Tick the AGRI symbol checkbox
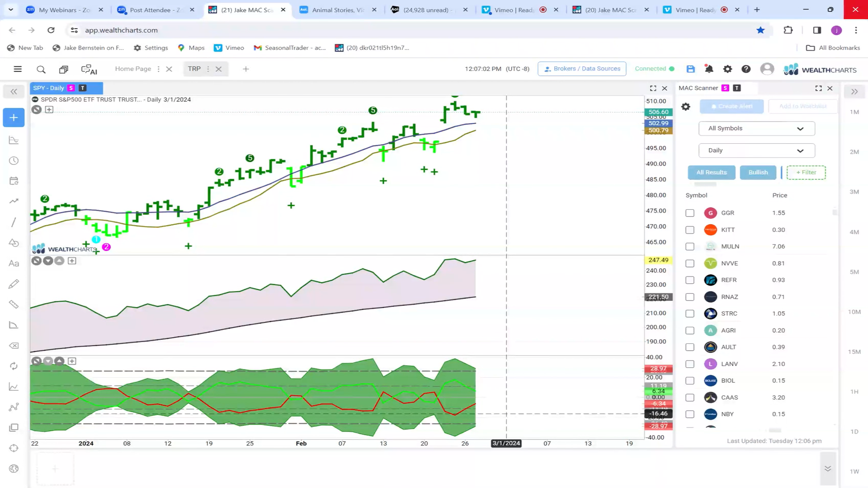The width and height of the screenshot is (868, 488). click(690, 330)
